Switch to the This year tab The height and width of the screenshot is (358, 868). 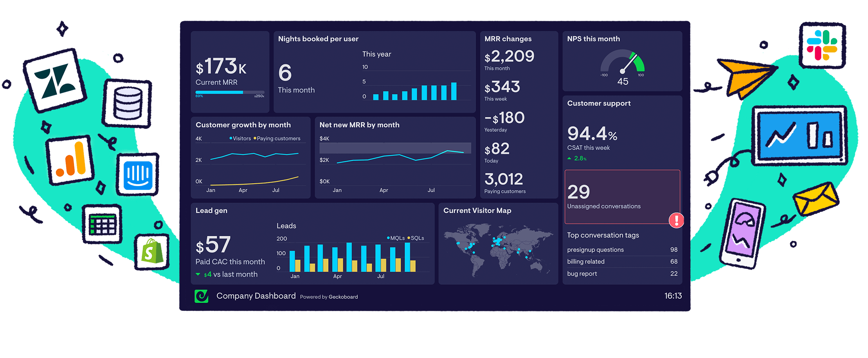[x=376, y=54]
